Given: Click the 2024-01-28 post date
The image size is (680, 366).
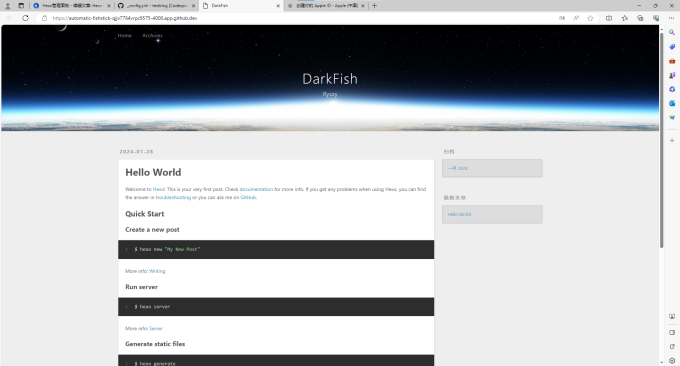Looking at the screenshot, I should 136,152.
